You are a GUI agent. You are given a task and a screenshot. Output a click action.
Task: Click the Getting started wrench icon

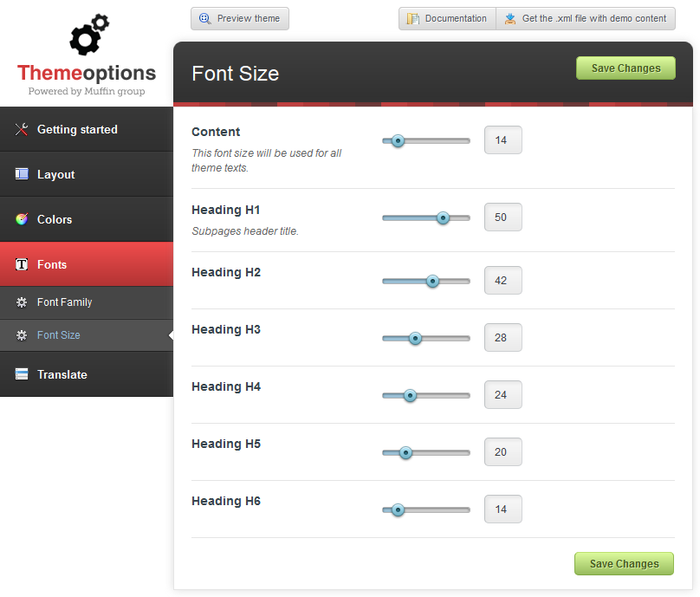pyautogui.click(x=22, y=130)
